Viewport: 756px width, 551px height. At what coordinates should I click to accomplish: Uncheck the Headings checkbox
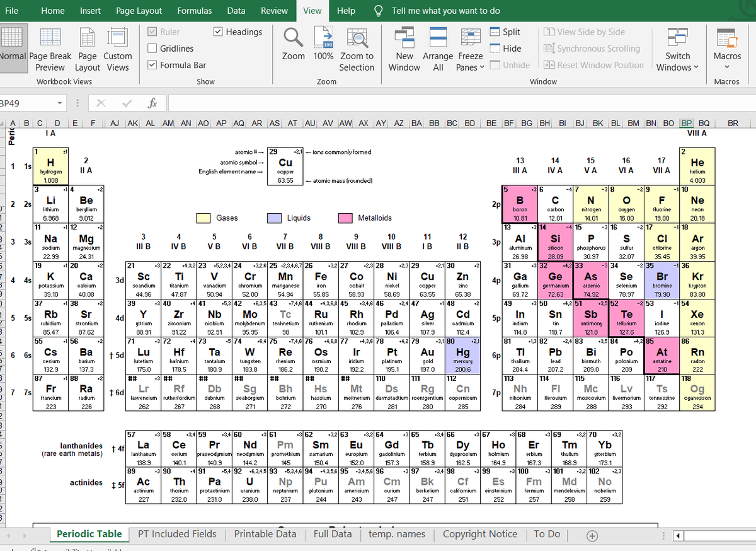(218, 32)
